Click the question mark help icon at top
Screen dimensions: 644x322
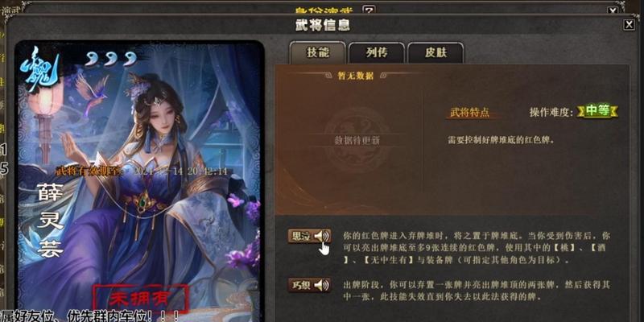pos(369,10)
